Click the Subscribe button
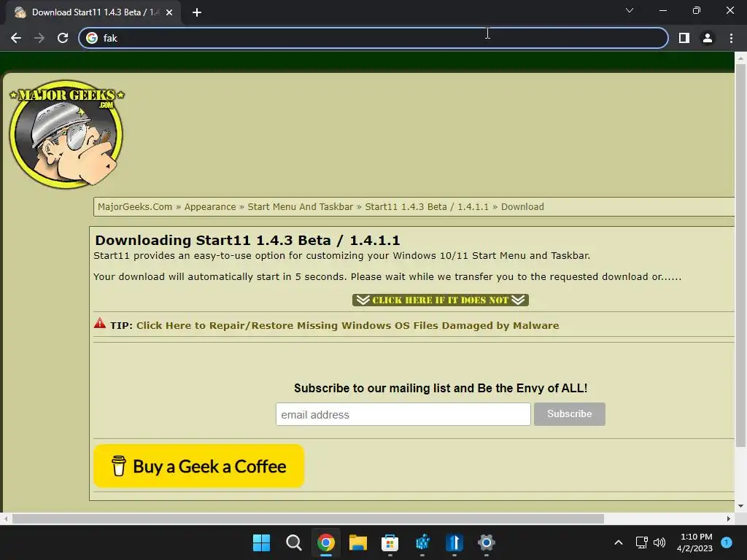The height and width of the screenshot is (560, 747). [569, 414]
